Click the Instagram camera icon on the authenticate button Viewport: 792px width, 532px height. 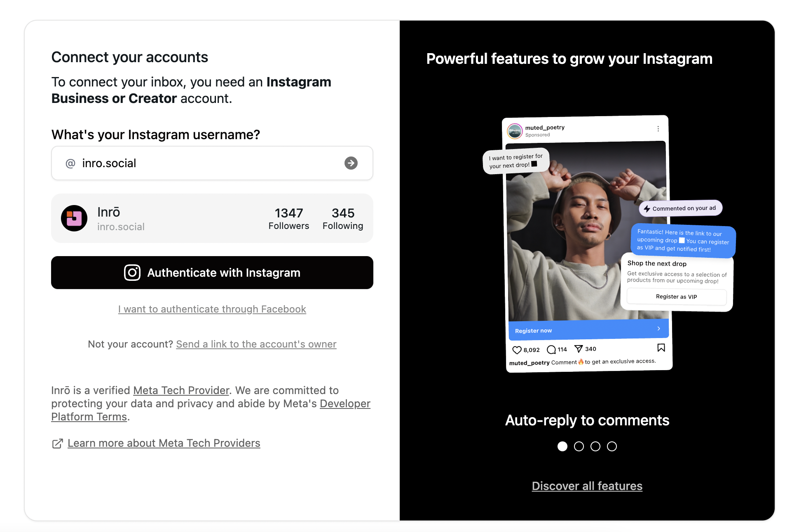pos(132,273)
